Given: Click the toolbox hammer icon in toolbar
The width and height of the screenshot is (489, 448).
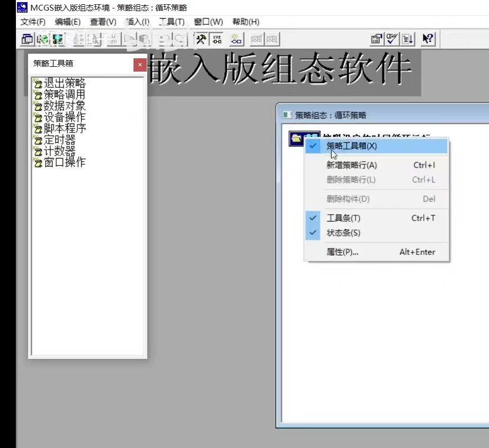Looking at the screenshot, I should coord(201,39).
